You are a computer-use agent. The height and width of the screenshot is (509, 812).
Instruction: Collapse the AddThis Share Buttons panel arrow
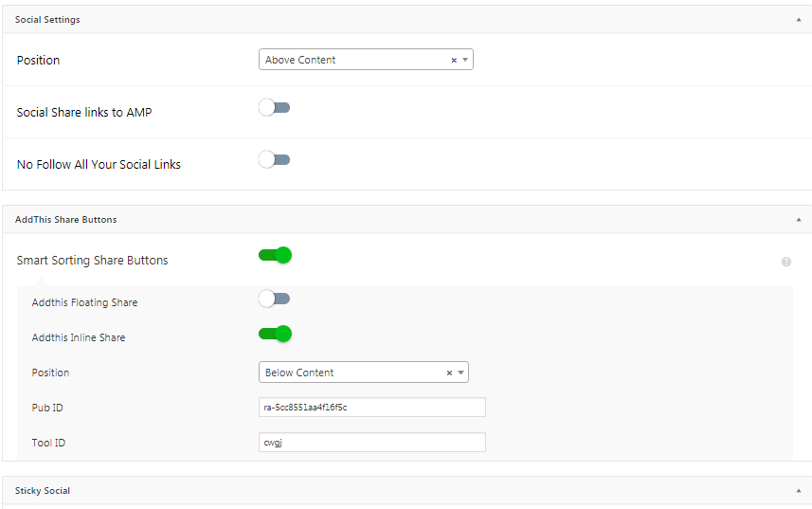click(x=799, y=220)
